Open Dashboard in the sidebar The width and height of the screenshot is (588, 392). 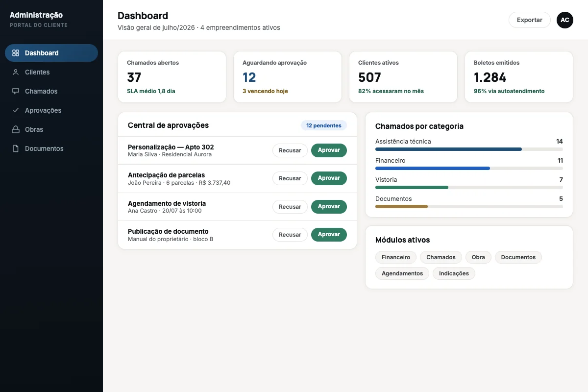51,53
